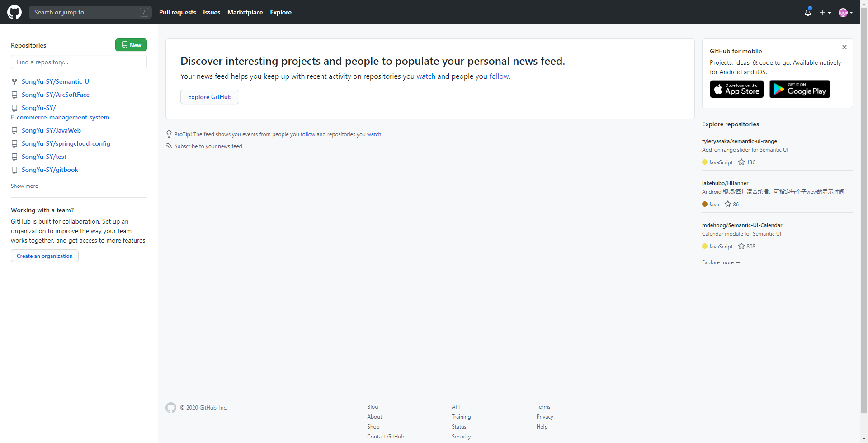Click the RSS feed icon
This screenshot has height=443, width=868.
coord(169,146)
